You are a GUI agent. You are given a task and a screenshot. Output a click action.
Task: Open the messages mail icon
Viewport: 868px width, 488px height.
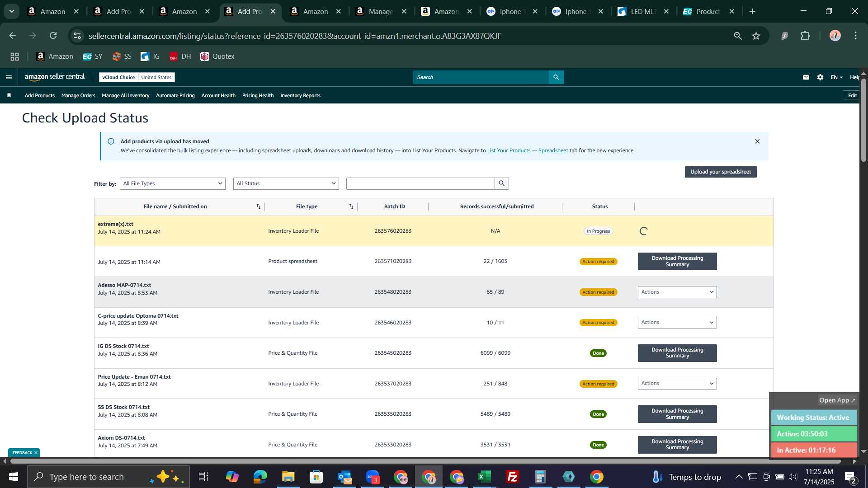[806, 77]
